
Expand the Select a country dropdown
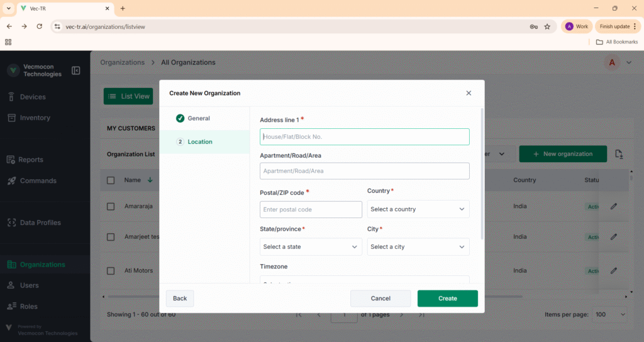click(x=418, y=209)
